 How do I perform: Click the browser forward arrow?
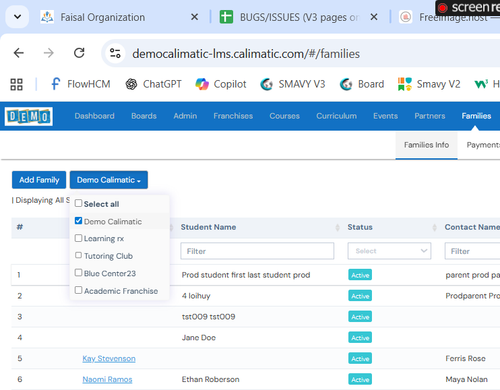[x=49, y=53]
